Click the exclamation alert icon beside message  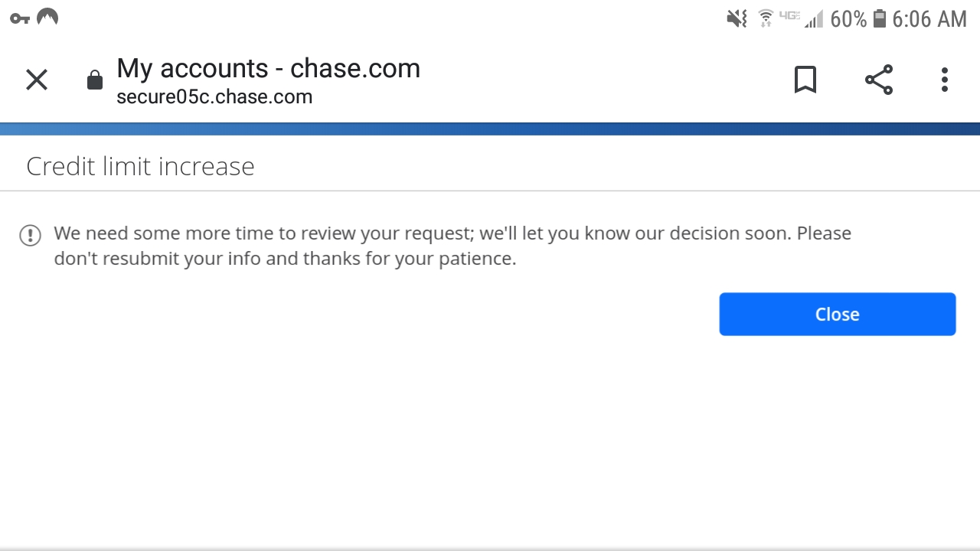tap(30, 235)
